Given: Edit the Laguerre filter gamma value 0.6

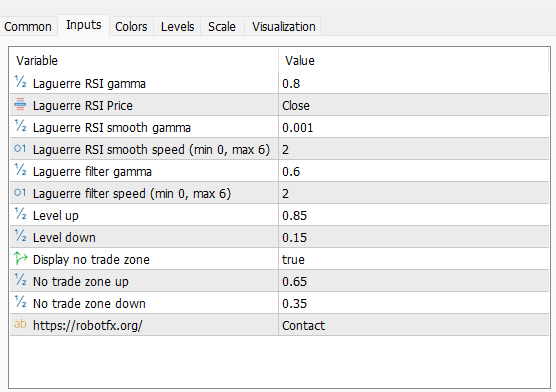Looking at the screenshot, I should tap(414, 171).
